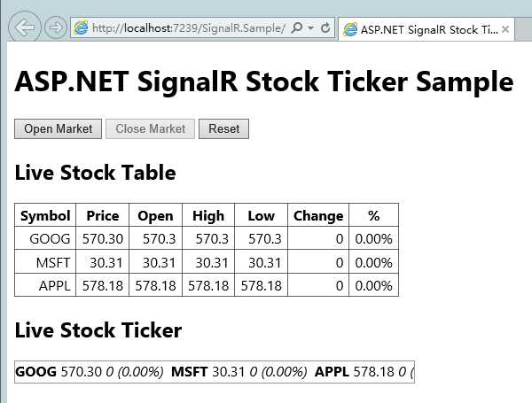Select the MSFT symbol cell in table
Viewport: 532px width, 403px height.
coord(45,262)
